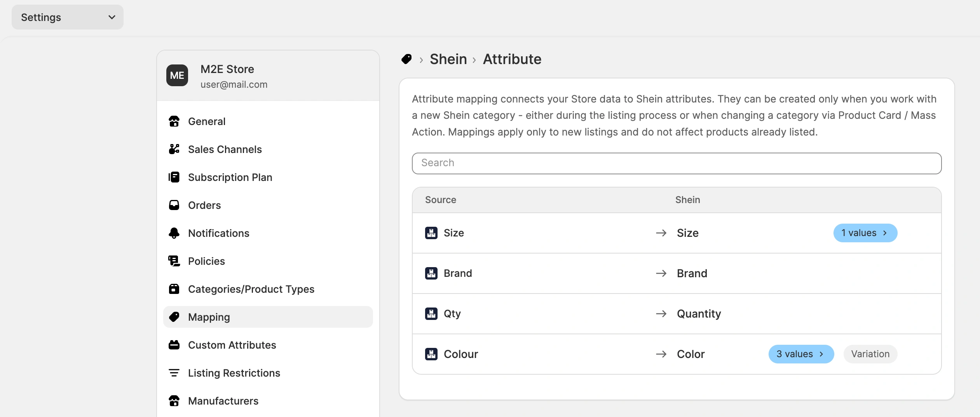This screenshot has width=980, height=417.
Task: Click the Brand source attribute icon
Action: point(431,273)
